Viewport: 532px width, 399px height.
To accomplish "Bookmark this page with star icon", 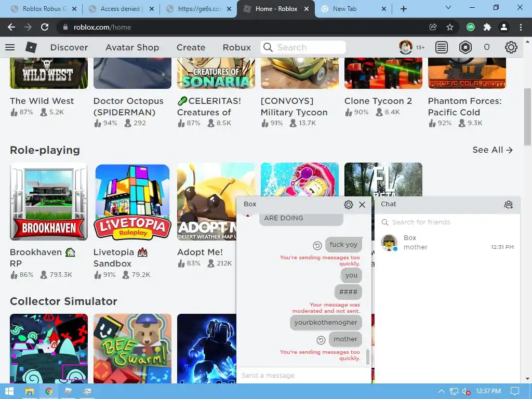I will (x=449, y=27).
